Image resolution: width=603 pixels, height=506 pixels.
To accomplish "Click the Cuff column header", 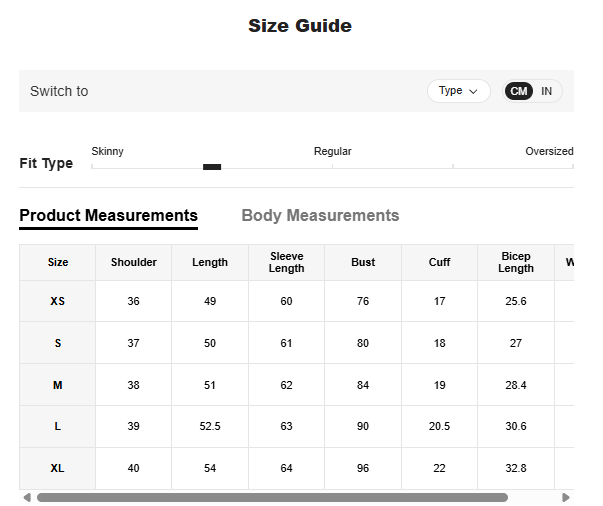I will tap(440, 262).
